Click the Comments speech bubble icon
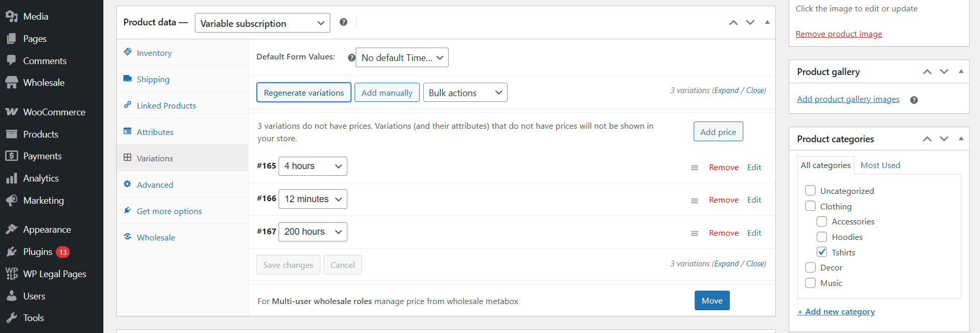This screenshot has height=333, width=980. [x=11, y=60]
